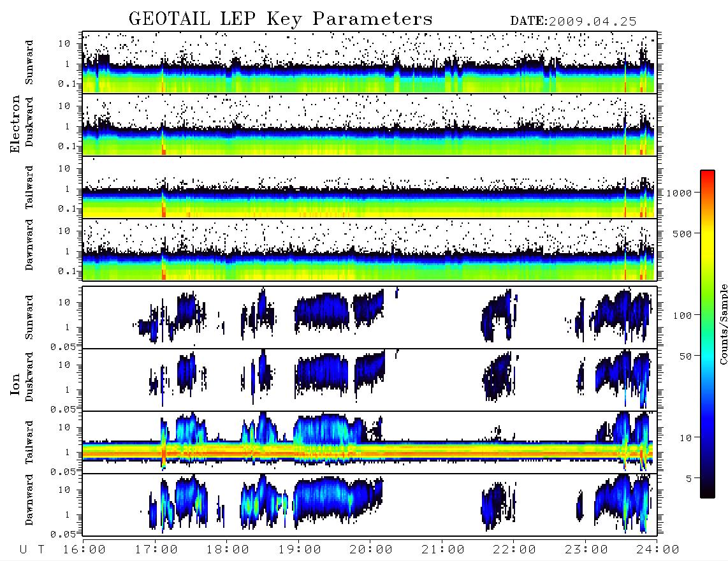Select the Ion Sunward panel label
The image size is (728, 561).
click(29, 317)
